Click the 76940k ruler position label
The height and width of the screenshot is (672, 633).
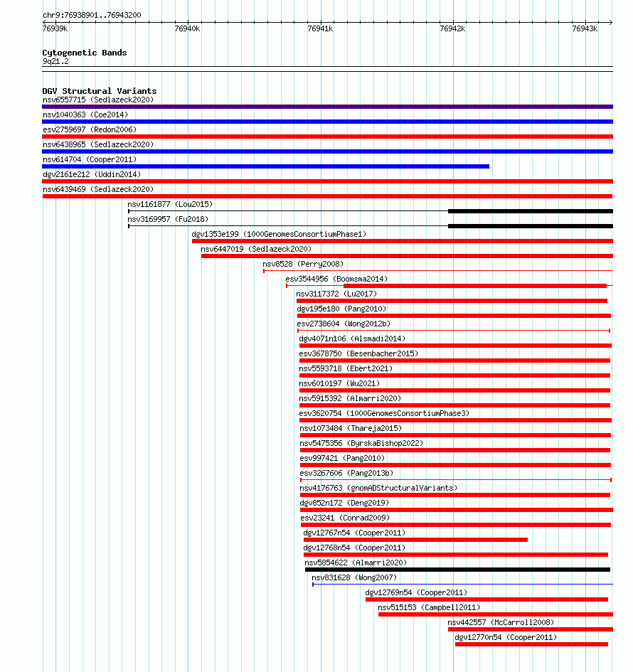187,29
